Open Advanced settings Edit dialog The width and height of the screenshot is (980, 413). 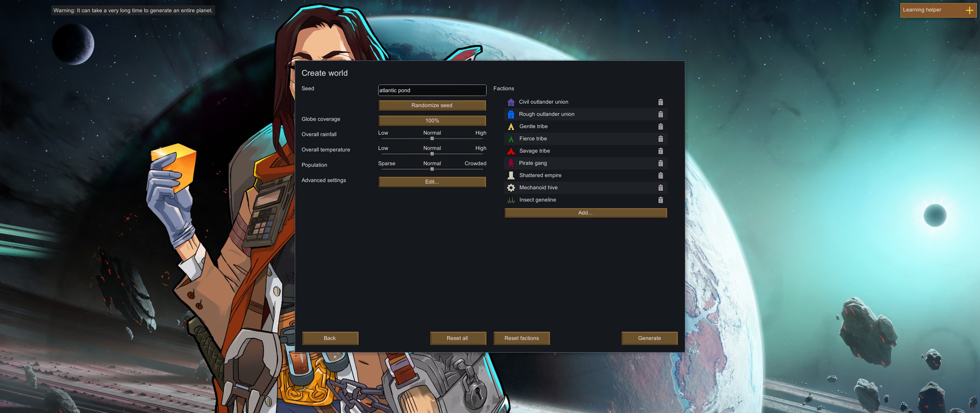(432, 182)
